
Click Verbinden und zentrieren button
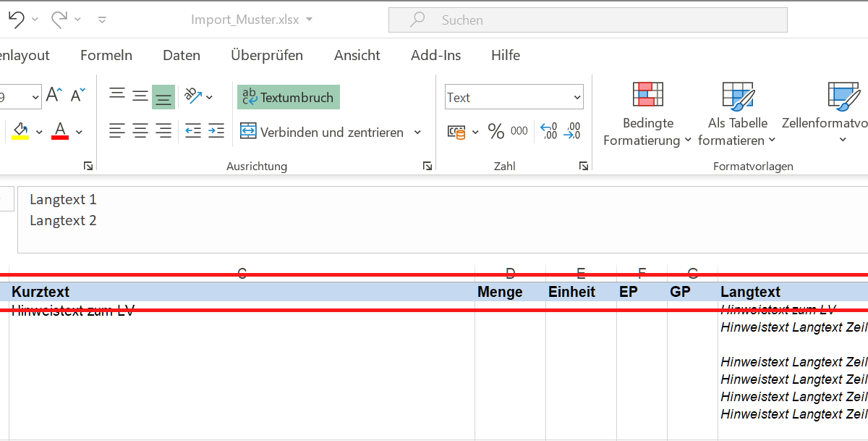point(323,132)
